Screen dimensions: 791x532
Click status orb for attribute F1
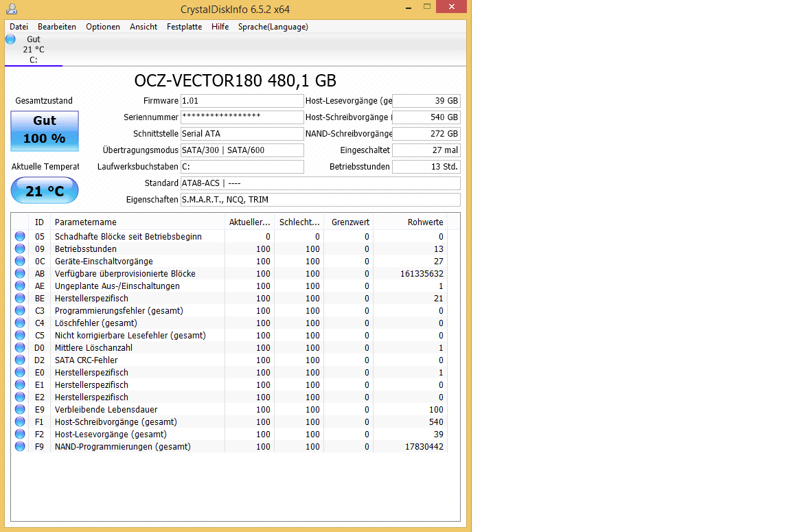coord(20,421)
